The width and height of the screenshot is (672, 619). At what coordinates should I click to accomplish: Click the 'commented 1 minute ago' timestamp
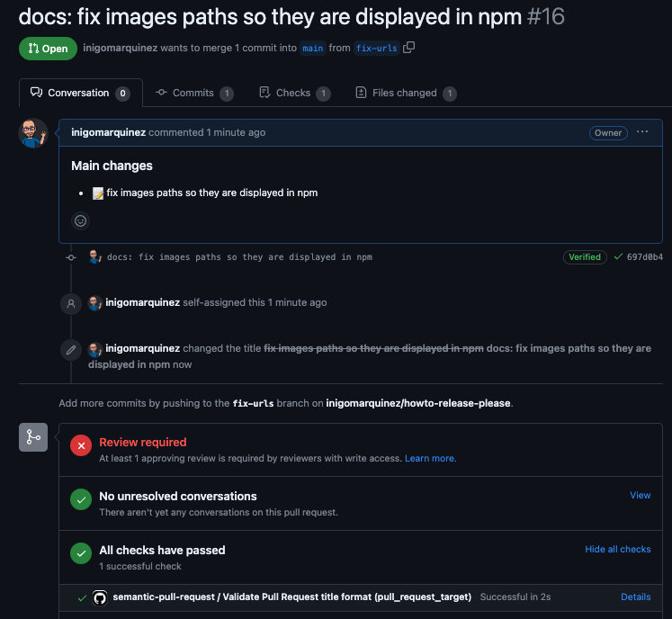207,132
